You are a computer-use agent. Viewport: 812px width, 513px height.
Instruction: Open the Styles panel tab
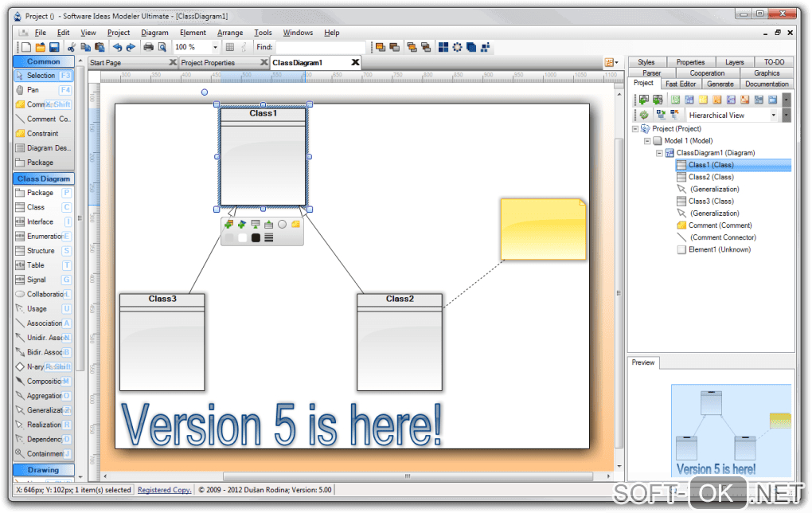coord(646,61)
